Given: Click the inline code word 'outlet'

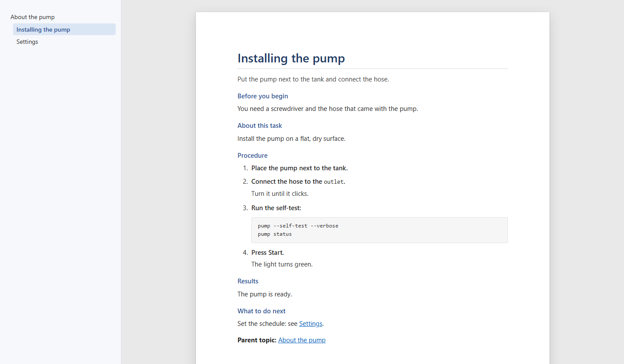Looking at the screenshot, I should 334,182.
